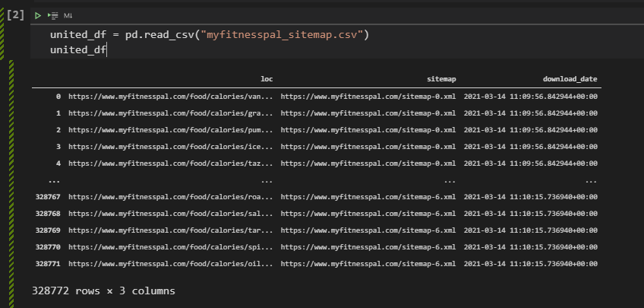The image size is (644, 308).
Task: Click the sitemap-6.xml cell in row 328769
Action: (368, 230)
